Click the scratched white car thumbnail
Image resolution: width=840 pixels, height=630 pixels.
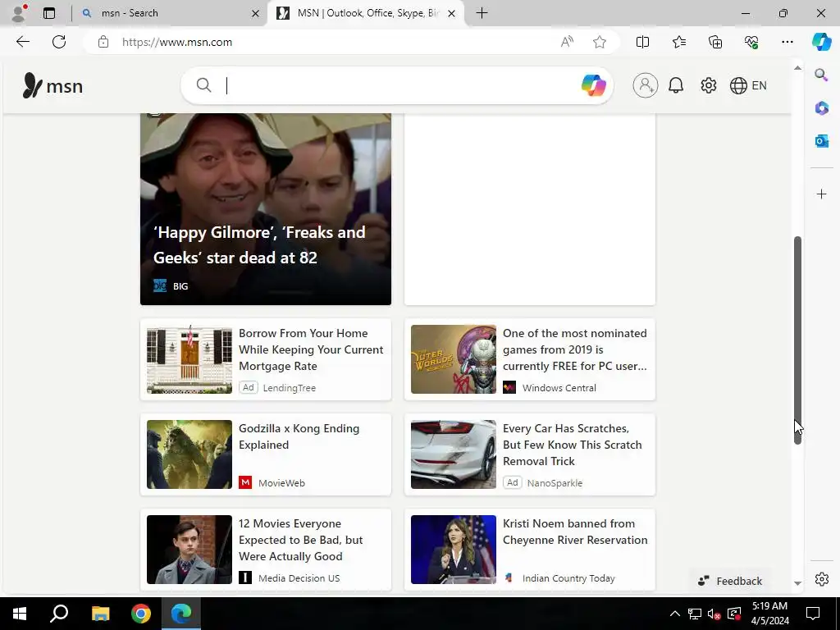tap(453, 454)
